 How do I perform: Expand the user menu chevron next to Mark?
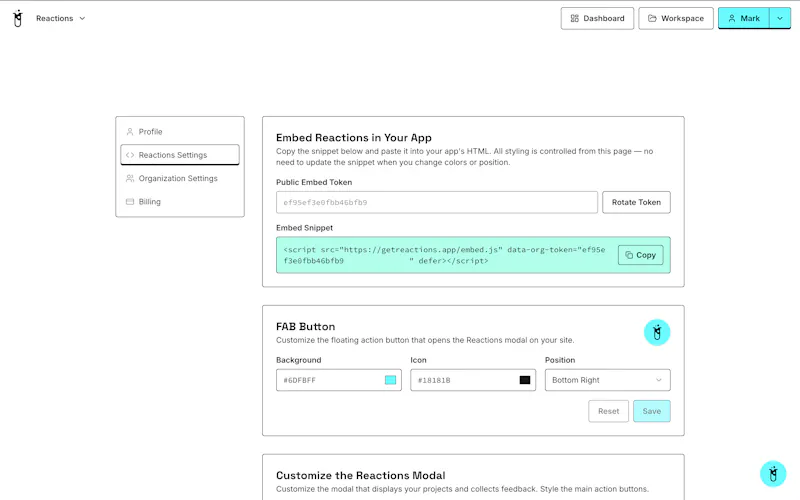tap(780, 18)
